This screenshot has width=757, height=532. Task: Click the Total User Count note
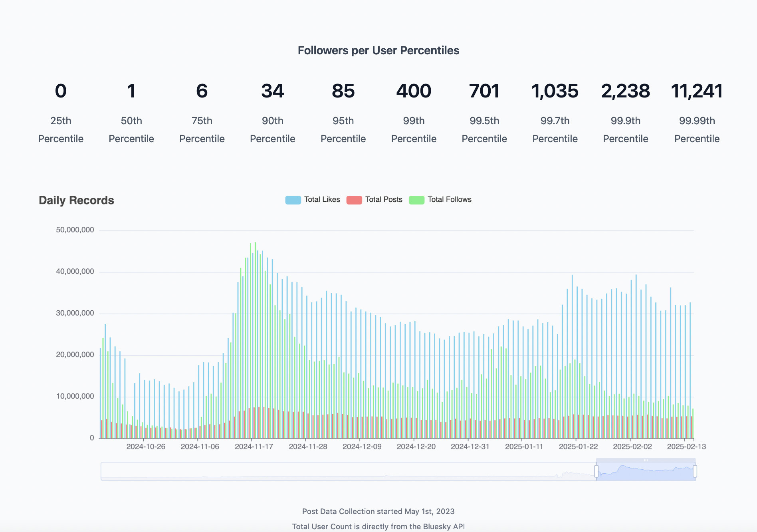[x=378, y=526]
